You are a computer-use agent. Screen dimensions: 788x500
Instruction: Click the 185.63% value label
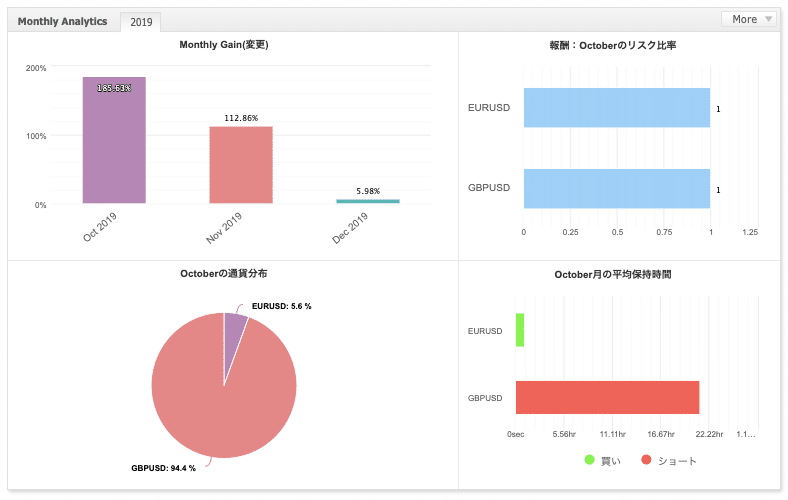point(114,88)
